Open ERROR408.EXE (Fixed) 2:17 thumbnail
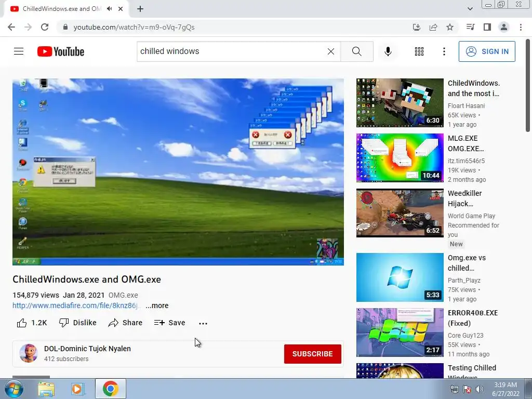 pos(400,332)
